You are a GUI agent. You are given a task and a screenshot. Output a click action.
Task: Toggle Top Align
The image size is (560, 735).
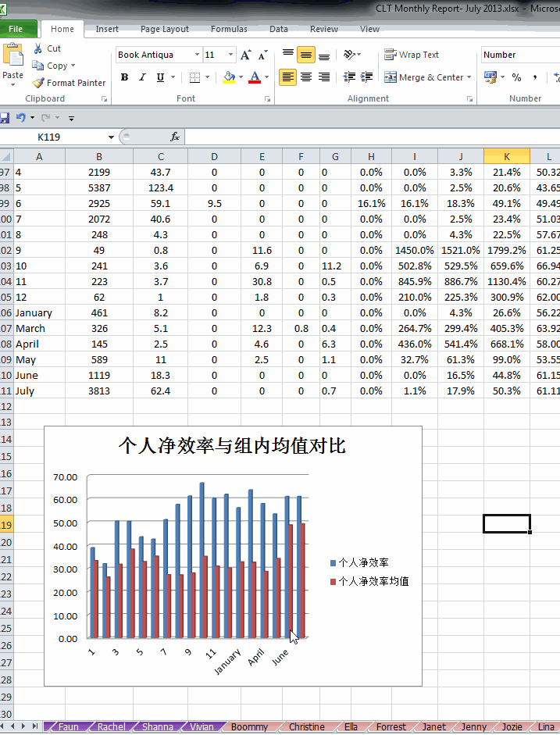coord(288,55)
